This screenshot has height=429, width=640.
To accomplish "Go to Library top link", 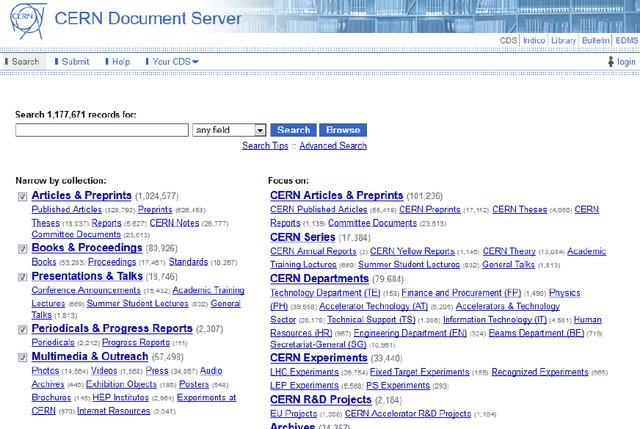I will 563,40.
